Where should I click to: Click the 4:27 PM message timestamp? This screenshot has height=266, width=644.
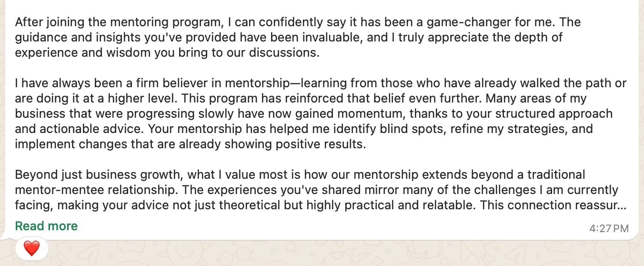(x=609, y=228)
